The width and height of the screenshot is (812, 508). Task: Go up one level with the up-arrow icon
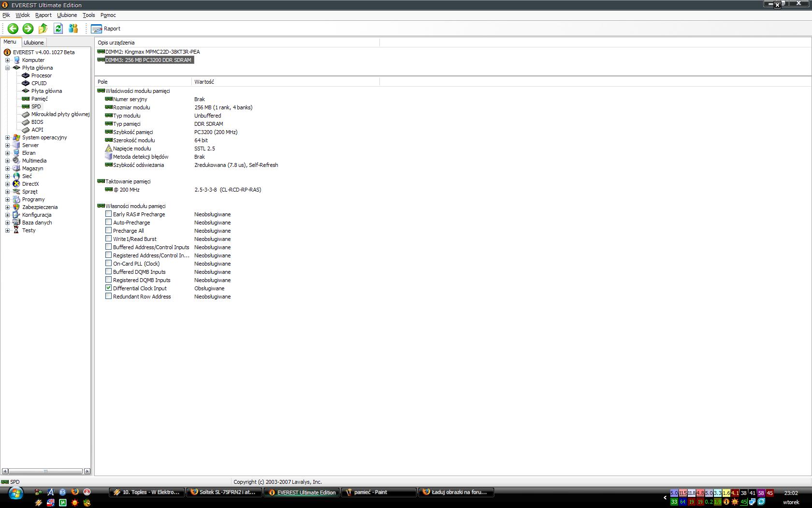tap(43, 29)
